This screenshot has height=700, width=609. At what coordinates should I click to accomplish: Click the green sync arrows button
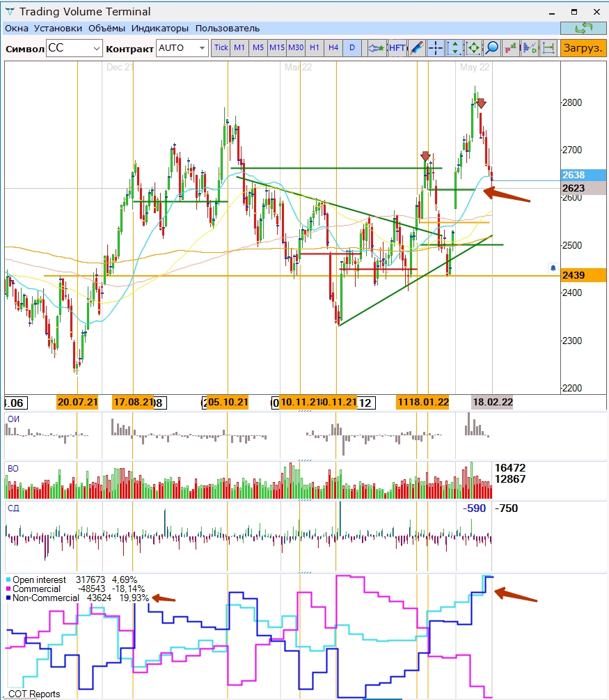coord(583,28)
